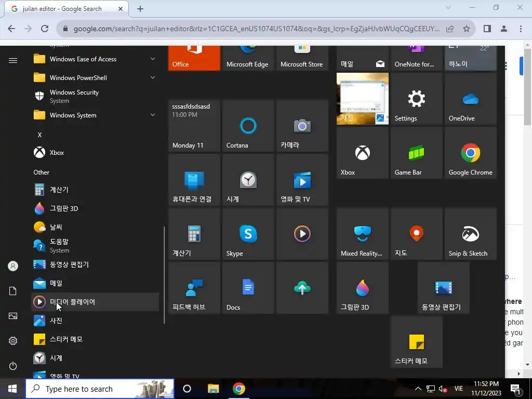Open the Microsoft Edge tile
The height and width of the screenshot is (399, 532).
[248, 58]
